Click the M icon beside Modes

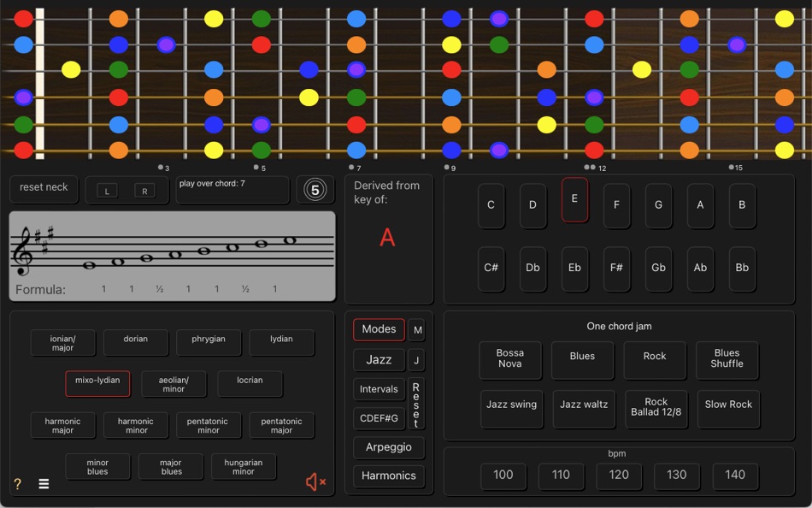[416, 329]
